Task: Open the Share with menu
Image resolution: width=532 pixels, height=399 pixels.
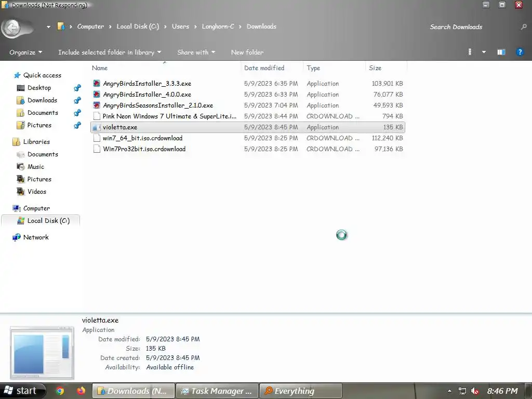Action: click(x=196, y=52)
